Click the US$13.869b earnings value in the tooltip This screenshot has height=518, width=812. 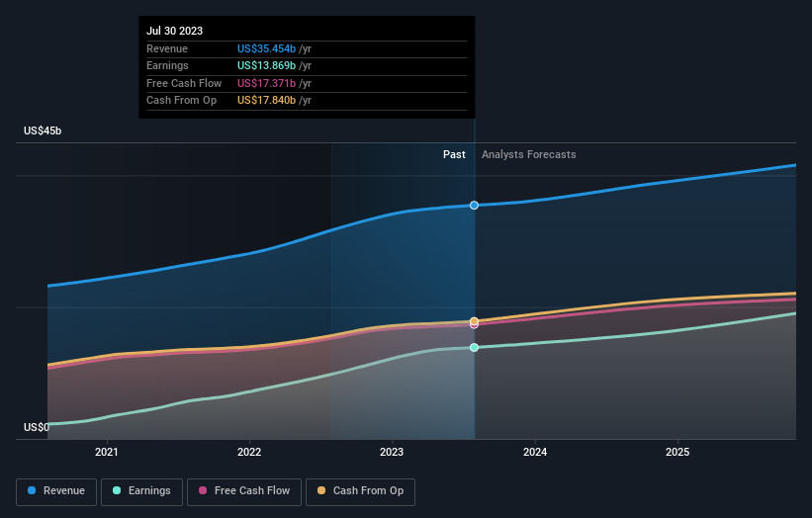[266, 65]
